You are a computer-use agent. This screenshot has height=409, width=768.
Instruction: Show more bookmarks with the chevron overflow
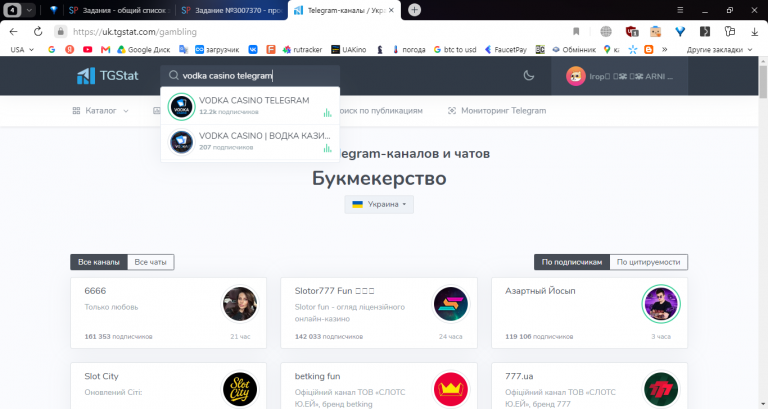coord(665,49)
